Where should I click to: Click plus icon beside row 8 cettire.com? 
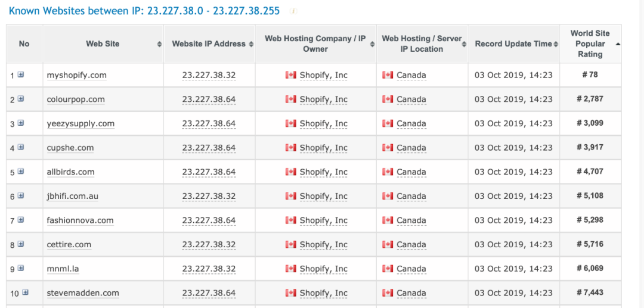[21, 244]
